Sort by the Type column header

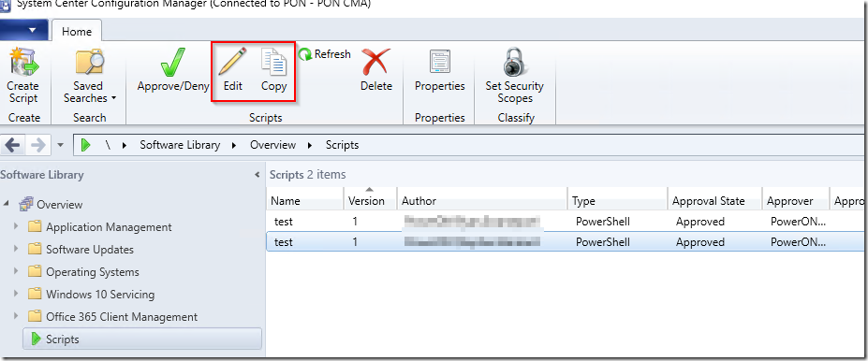617,201
